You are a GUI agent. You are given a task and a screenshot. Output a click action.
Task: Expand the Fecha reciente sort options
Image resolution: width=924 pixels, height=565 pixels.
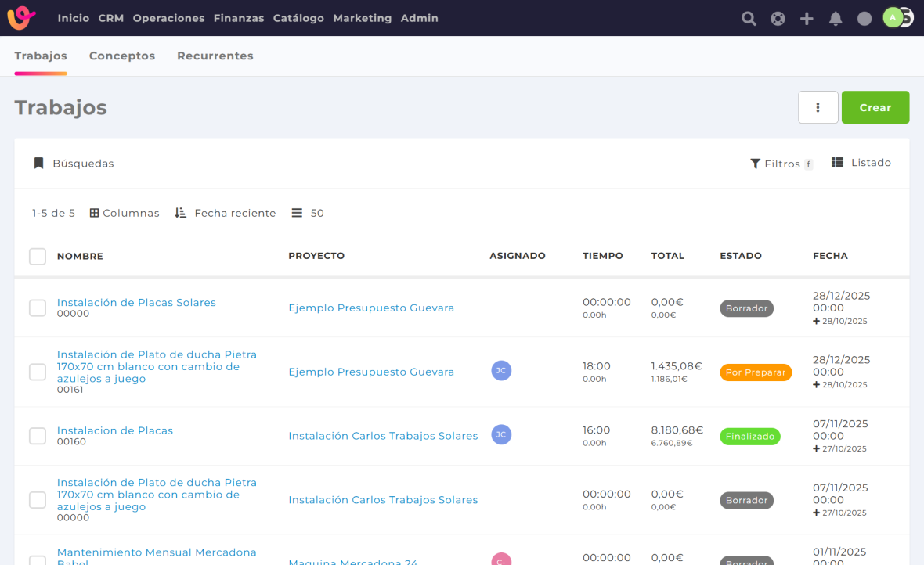226,213
